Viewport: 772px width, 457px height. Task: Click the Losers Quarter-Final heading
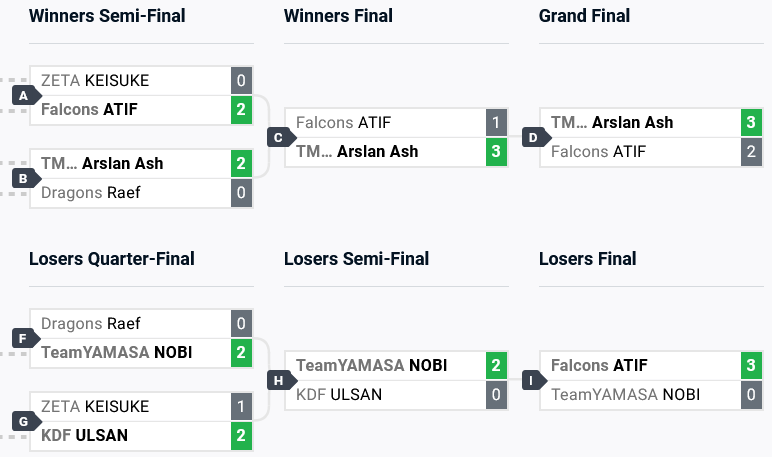click(x=112, y=259)
